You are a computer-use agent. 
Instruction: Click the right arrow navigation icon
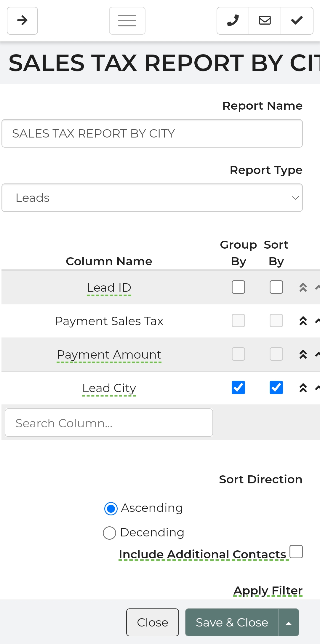(x=22, y=21)
